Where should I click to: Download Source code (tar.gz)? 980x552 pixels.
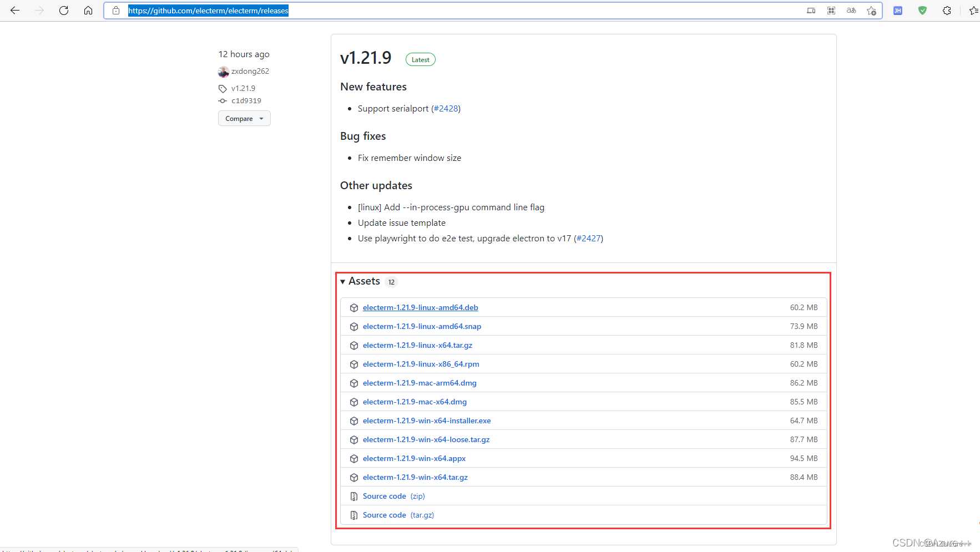398,515
